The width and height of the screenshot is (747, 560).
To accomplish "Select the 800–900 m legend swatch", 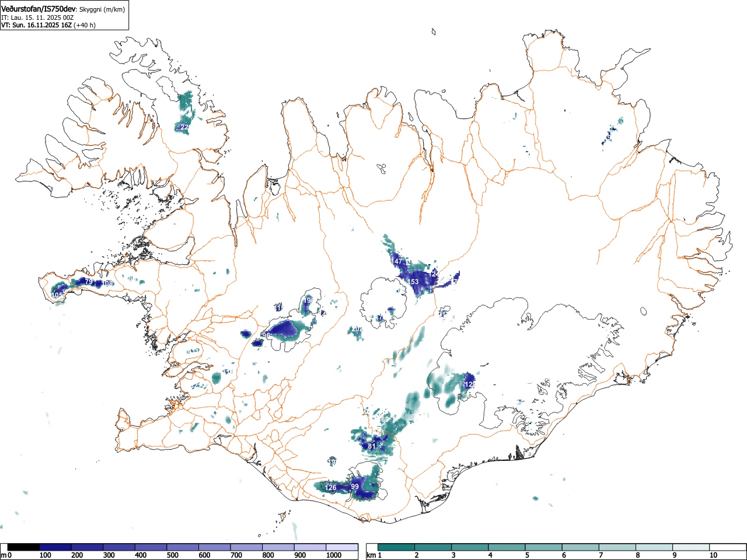I will [x=278, y=547].
